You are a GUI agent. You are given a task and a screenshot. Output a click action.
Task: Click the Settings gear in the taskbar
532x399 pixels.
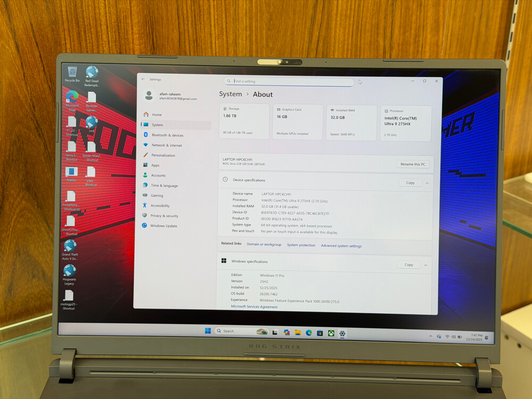(342, 334)
